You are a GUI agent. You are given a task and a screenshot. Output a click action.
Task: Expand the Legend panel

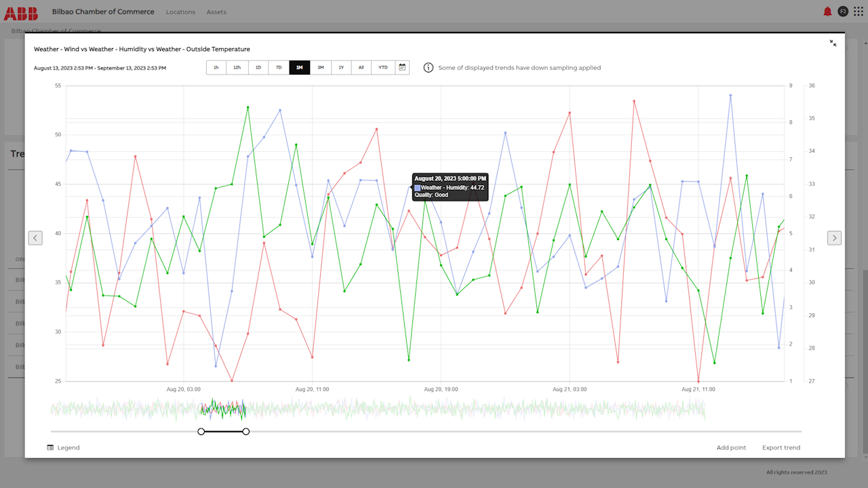coord(68,447)
